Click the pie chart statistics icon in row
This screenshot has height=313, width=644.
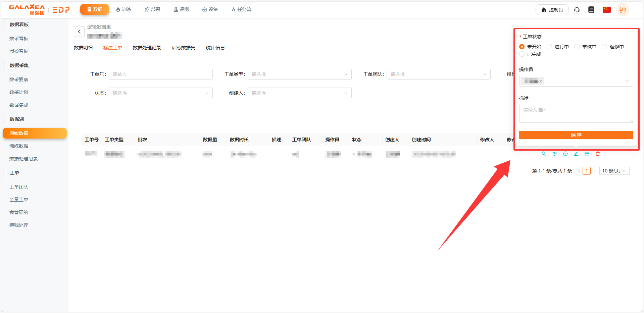click(x=555, y=154)
